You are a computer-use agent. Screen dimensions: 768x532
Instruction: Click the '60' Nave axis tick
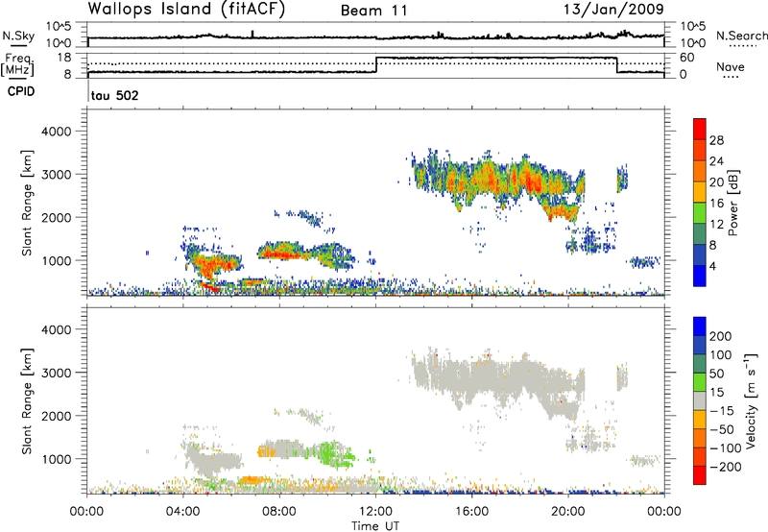pyautogui.click(x=686, y=58)
